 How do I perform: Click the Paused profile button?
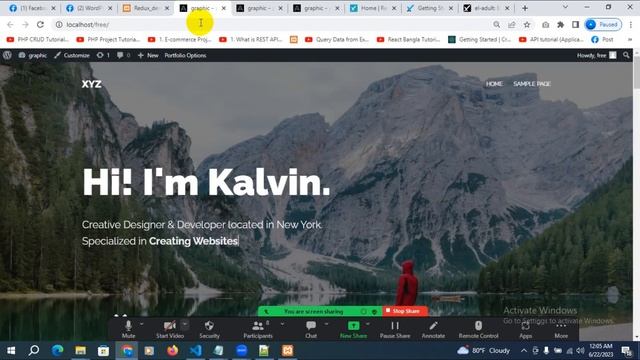click(603, 24)
